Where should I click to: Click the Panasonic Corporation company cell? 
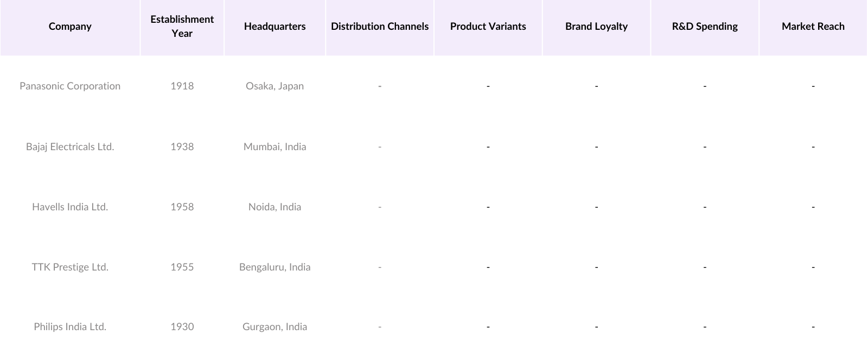pos(70,86)
